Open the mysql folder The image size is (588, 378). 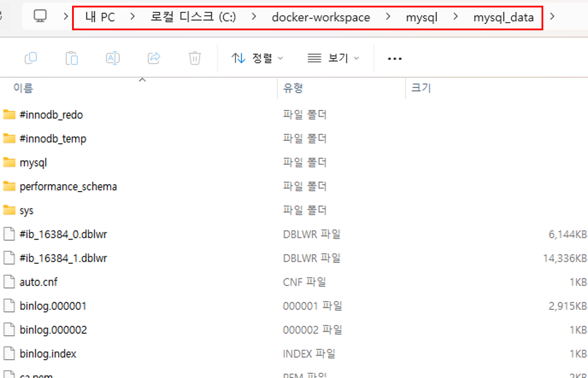coord(33,163)
